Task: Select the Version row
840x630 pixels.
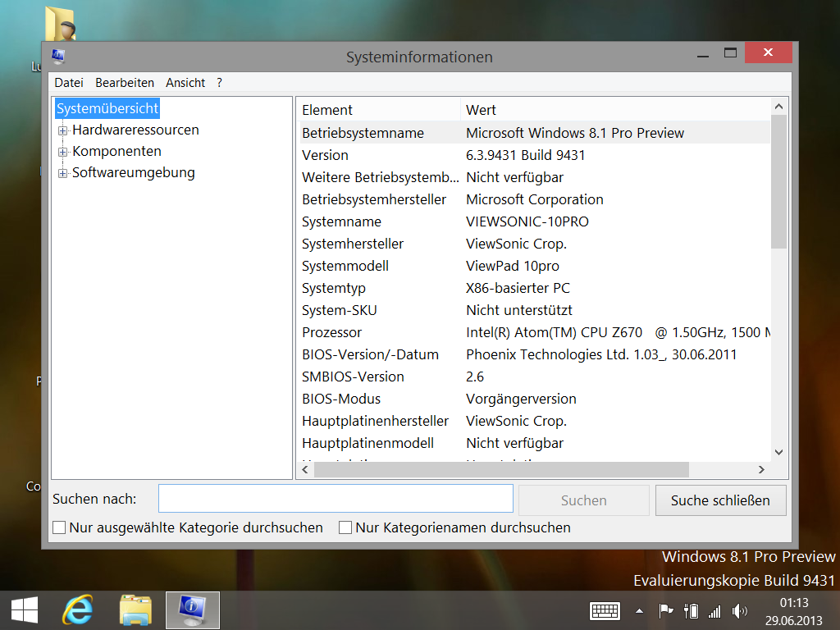Action: coord(533,155)
